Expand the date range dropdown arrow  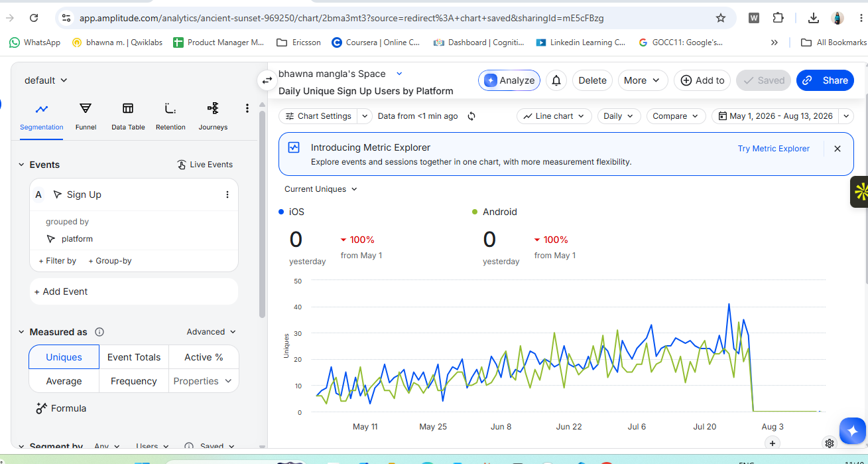point(846,116)
